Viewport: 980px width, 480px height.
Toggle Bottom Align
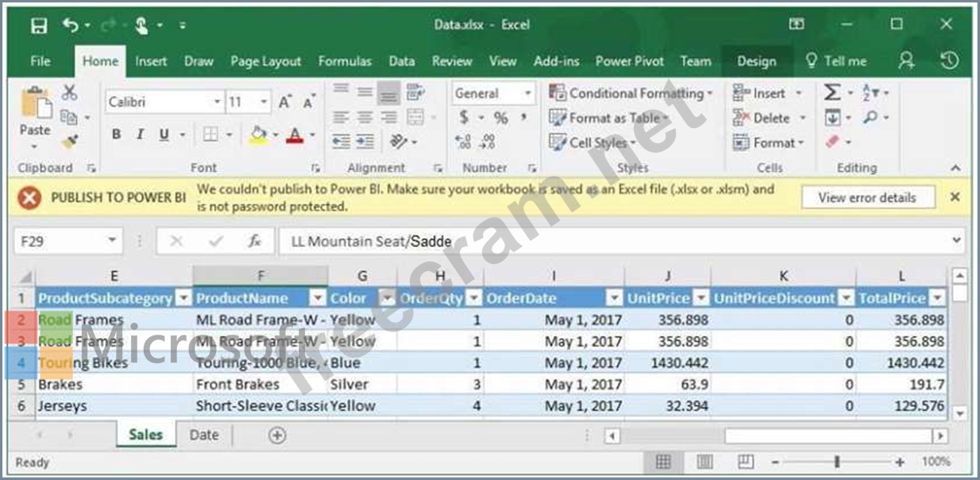[388, 95]
